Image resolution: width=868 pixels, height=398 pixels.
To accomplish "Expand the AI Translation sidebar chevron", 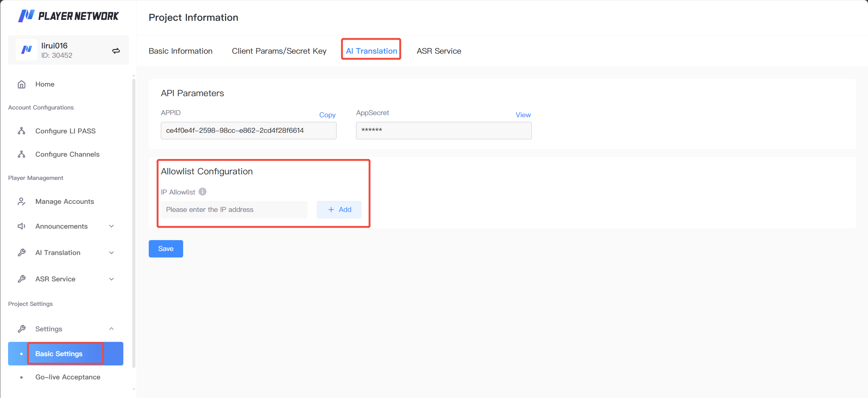I will [x=112, y=253].
